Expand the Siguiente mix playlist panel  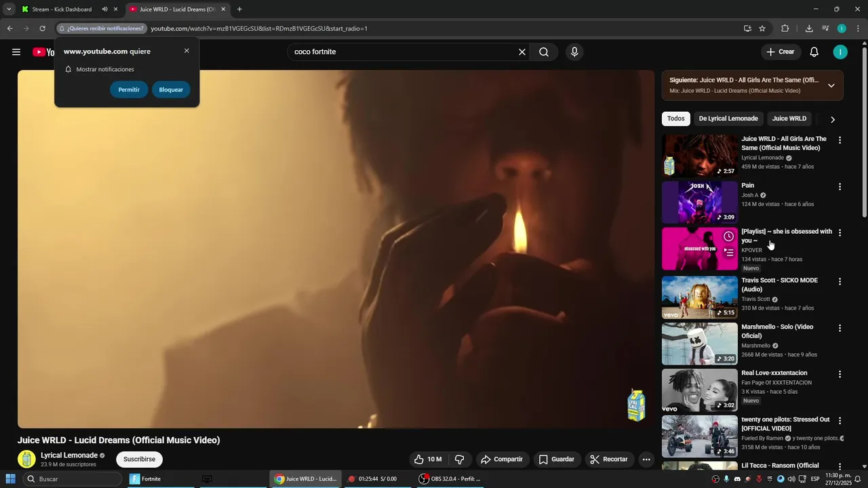[831, 85]
